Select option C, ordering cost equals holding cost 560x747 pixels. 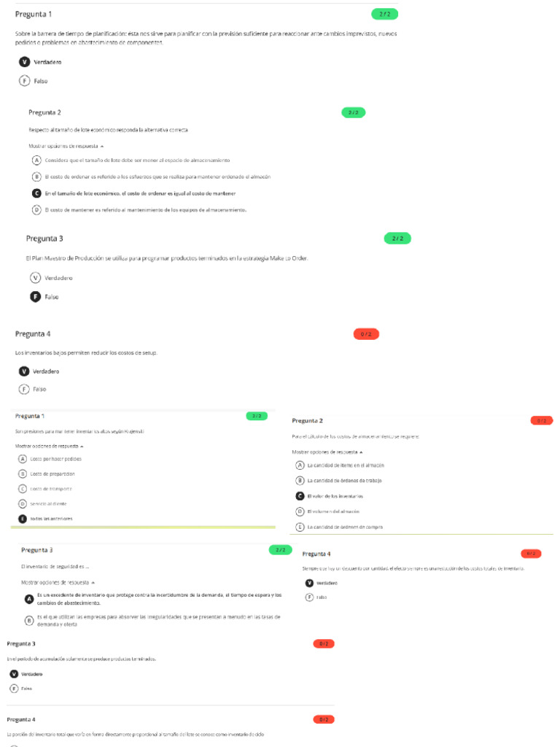coord(36,193)
